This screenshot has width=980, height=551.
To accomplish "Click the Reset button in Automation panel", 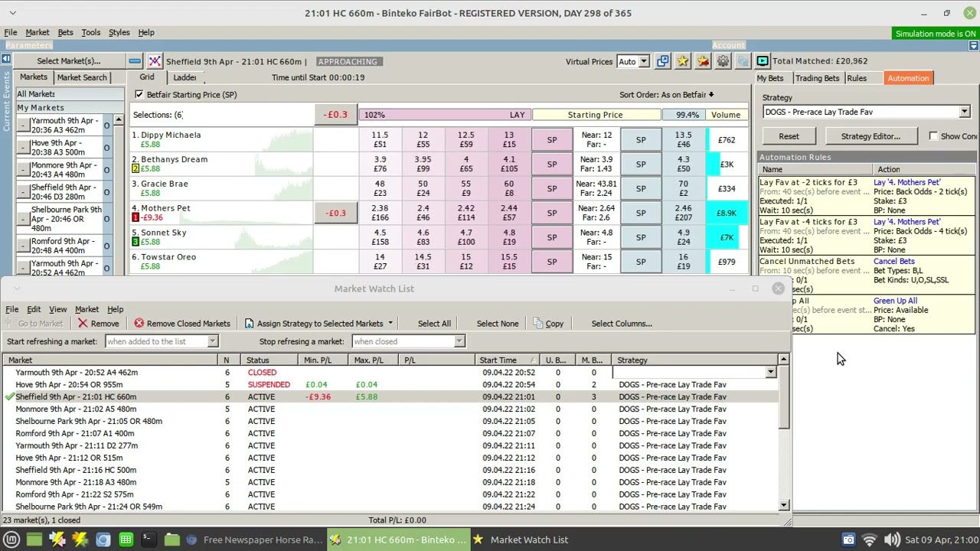I will 789,136.
